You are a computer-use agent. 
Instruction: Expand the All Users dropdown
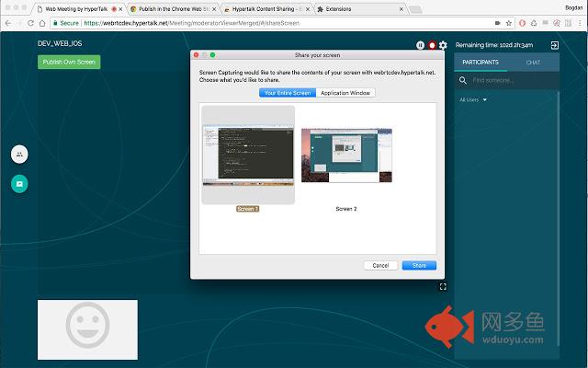click(473, 100)
